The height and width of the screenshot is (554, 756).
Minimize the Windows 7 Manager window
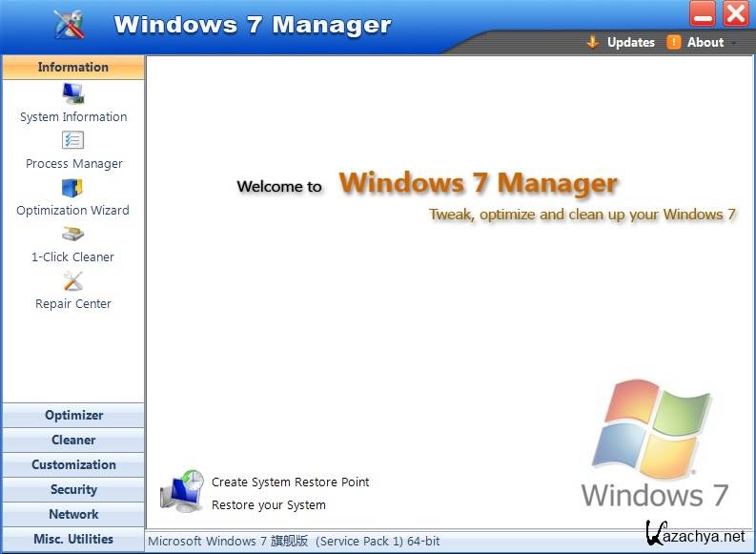[x=704, y=14]
